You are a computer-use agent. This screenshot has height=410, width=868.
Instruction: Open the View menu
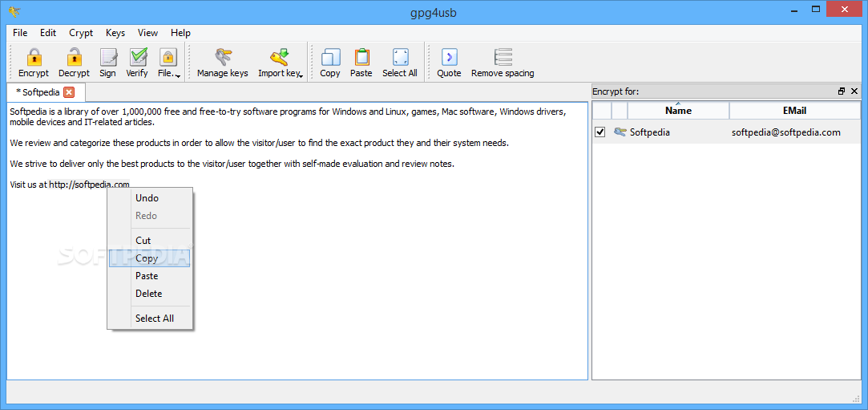147,33
